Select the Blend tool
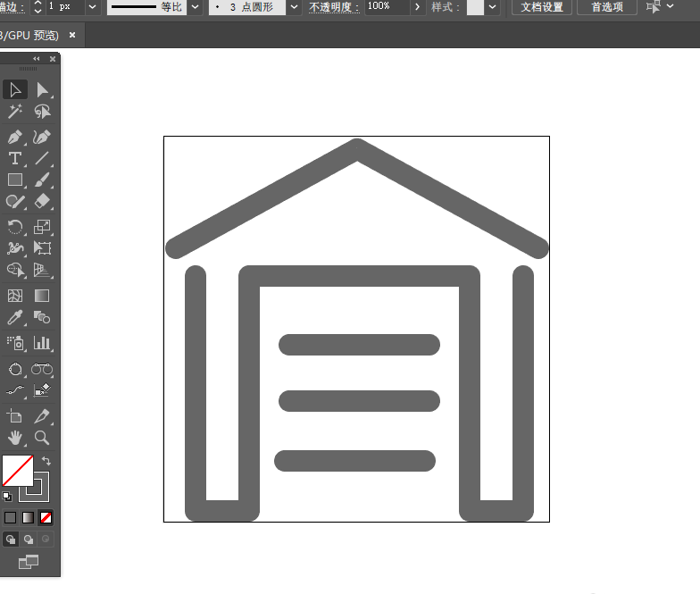 pos(42,318)
